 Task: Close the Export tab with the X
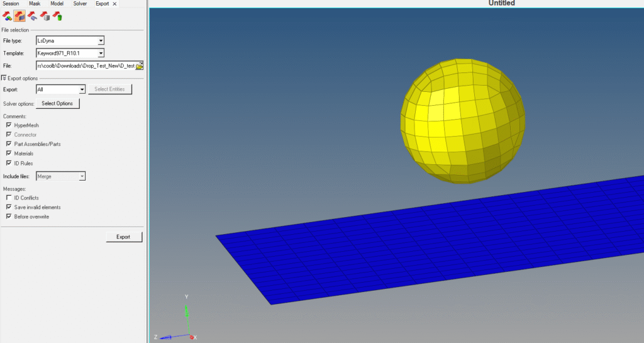click(114, 4)
